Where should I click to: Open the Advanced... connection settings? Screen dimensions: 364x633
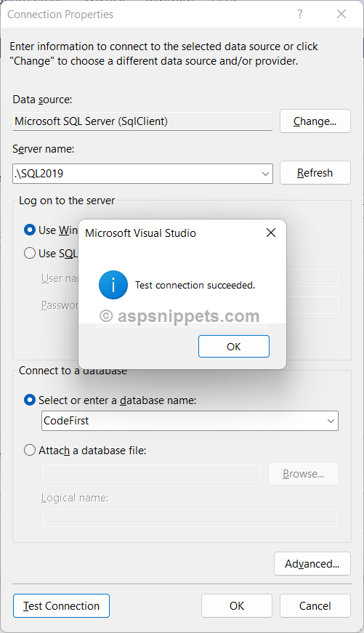point(312,563)
